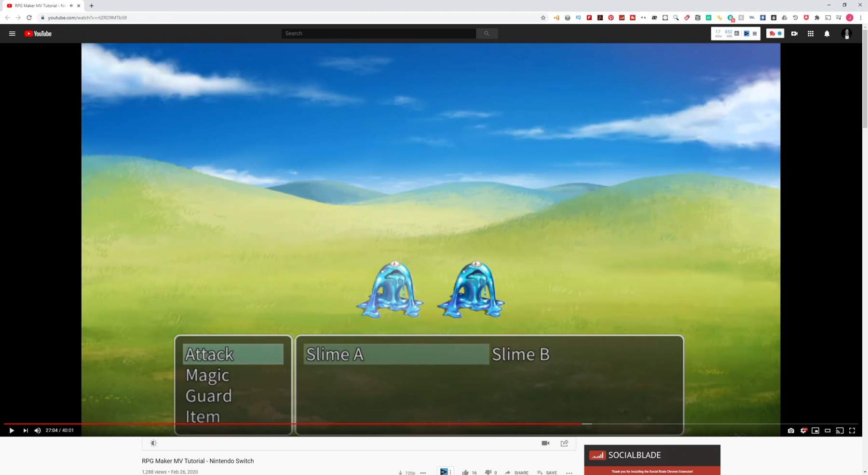Click the Pinterest extension icon
This screenshot has height=475, width=868.
tap(611, 18)
